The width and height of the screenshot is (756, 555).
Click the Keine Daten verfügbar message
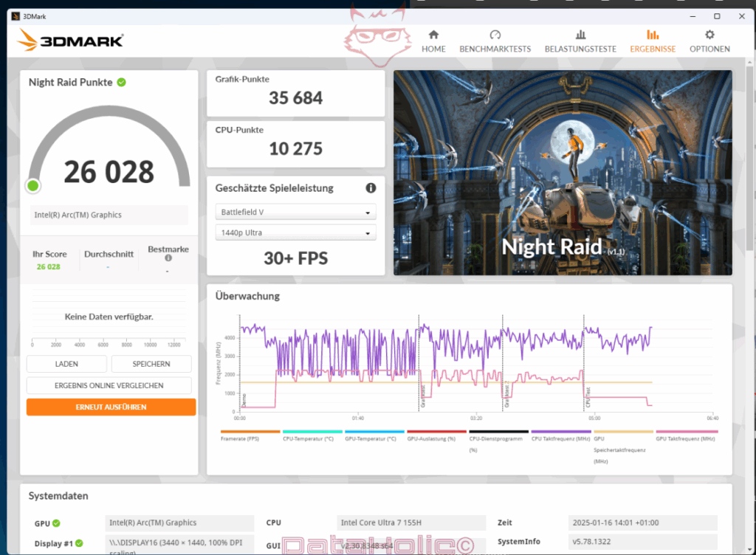coord(109,317)
